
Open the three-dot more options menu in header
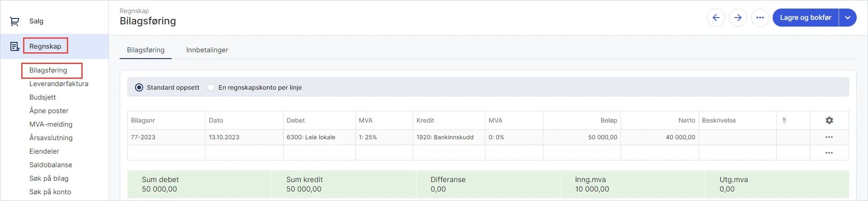click(760, 18)
